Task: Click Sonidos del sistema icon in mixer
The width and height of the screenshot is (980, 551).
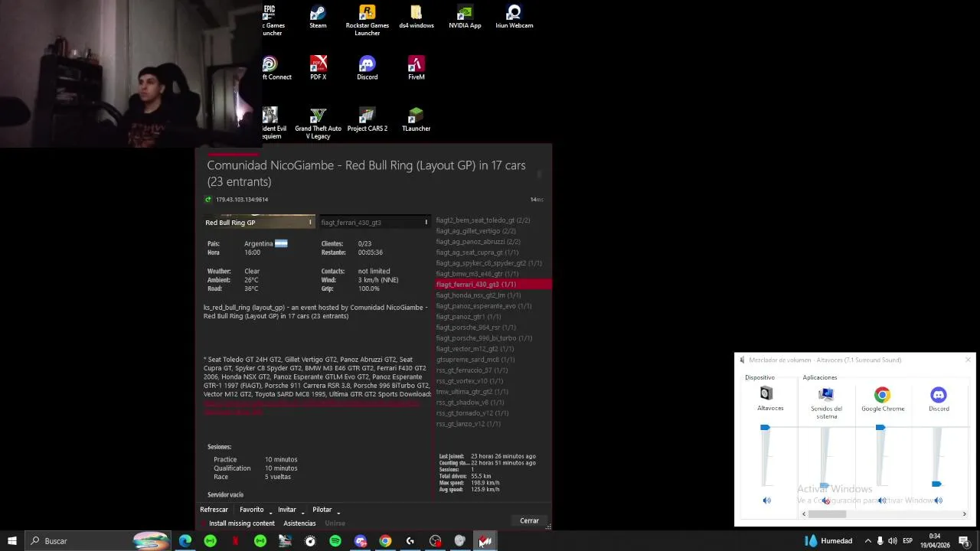Action: (x=825, y=394)
